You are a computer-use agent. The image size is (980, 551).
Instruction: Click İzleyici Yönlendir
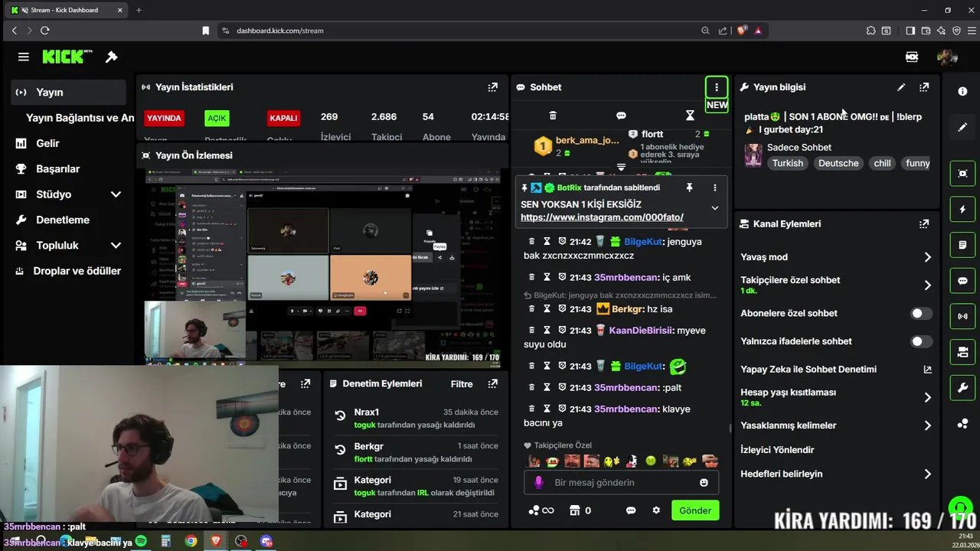pos(777,450)
